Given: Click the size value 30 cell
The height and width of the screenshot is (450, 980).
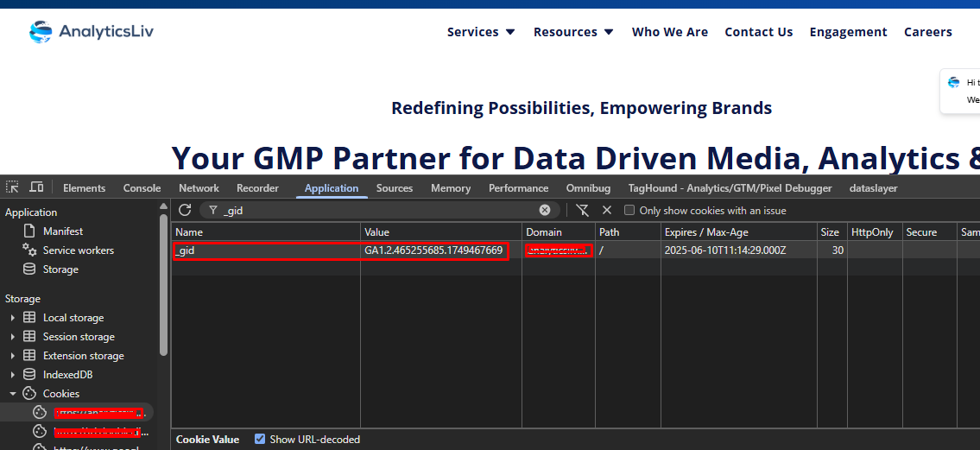Looking at the screenshot, I should point(831,250).
